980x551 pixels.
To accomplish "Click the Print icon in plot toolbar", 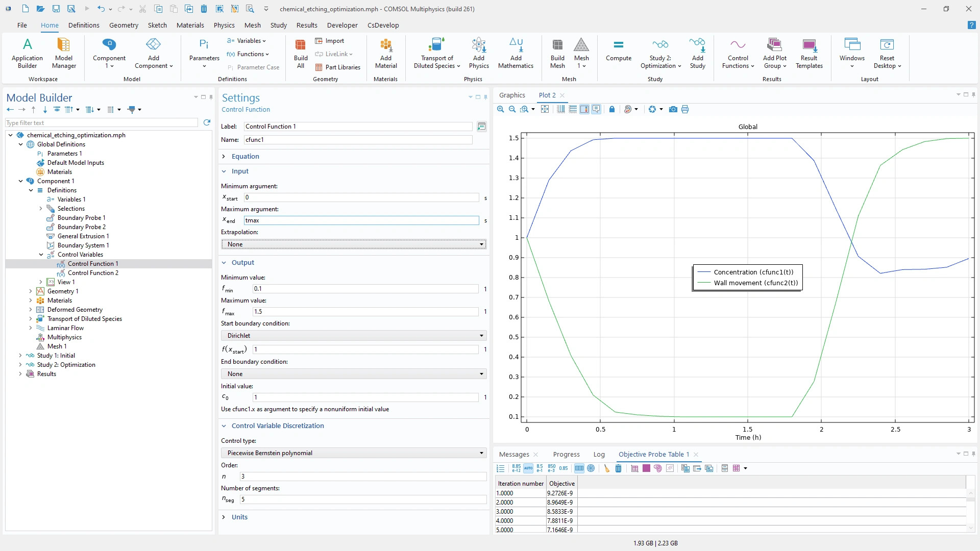I will [685, 109].
